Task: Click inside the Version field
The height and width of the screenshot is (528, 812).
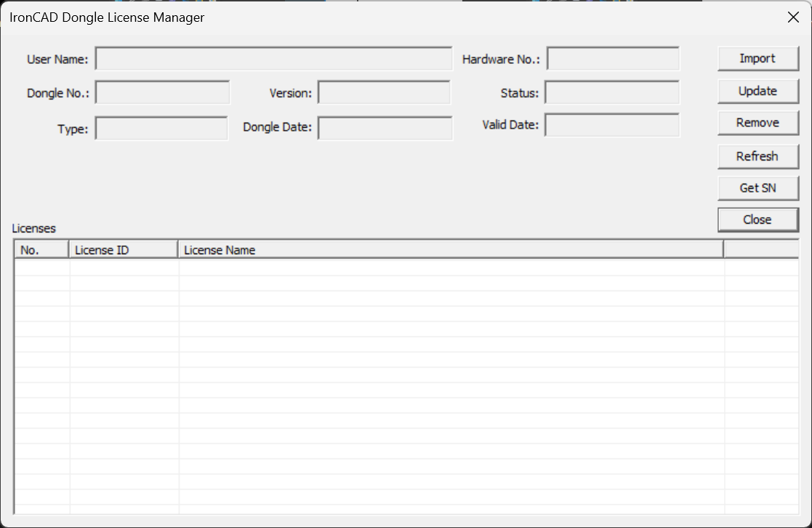Action: (x=384, y=92)
